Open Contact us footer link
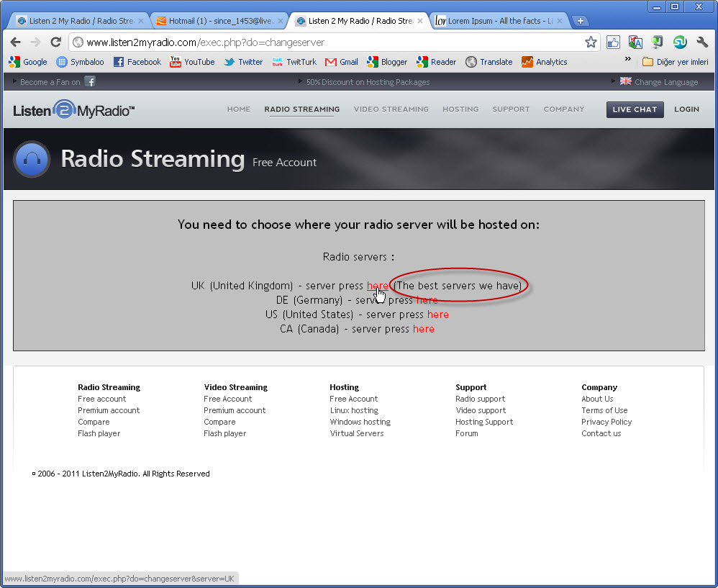The height and width of the screenshot is (588, 718). [x=601, y=433]
